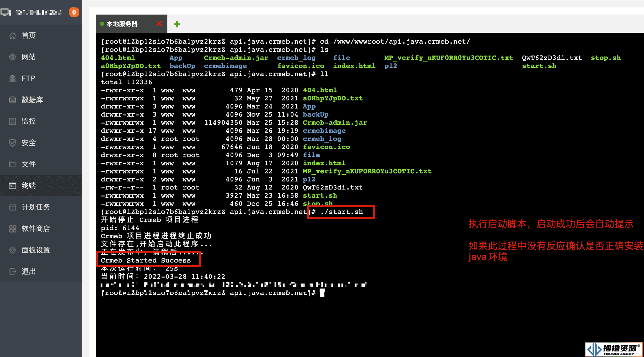Viewport: 644px width, 357px height.
Task: Click the 退出 logout menu item
Action: pos(41,272)
